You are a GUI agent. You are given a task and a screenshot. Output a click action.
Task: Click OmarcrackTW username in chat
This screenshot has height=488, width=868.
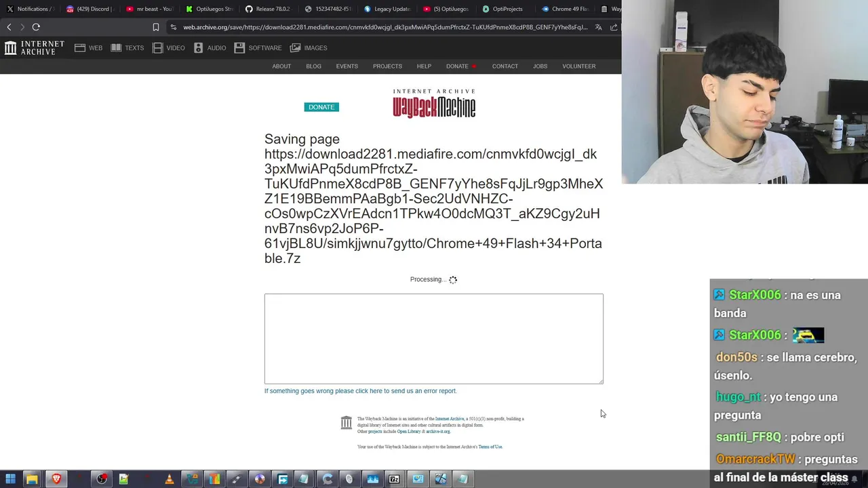[755, 459]
